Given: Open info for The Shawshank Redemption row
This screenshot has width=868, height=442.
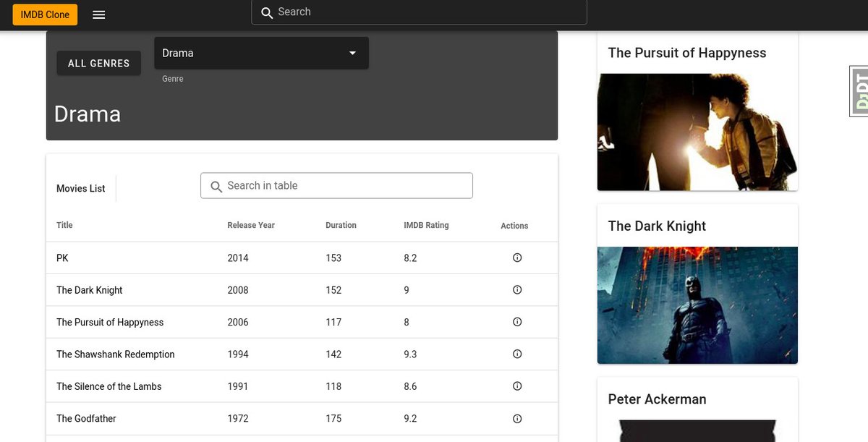Looking at the screenshot, I should (x=517, y=354).
